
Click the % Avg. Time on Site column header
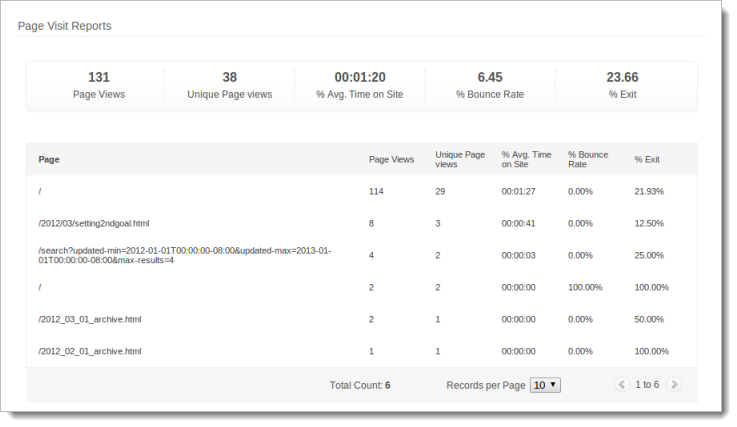click(x=526, y=159)
